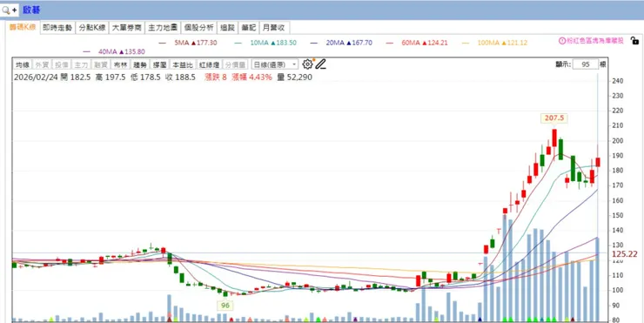Switch to 籌碼K線 tab

tap(23, 28)
